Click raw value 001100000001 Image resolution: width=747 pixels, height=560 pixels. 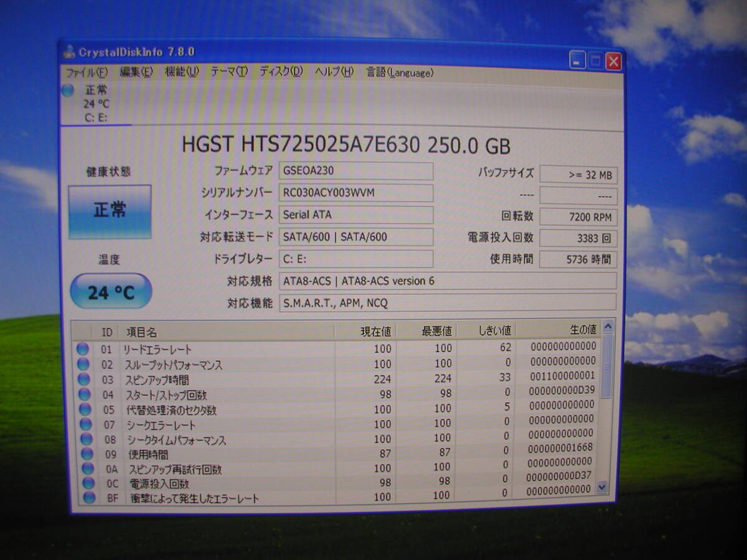tap(562, 376)
